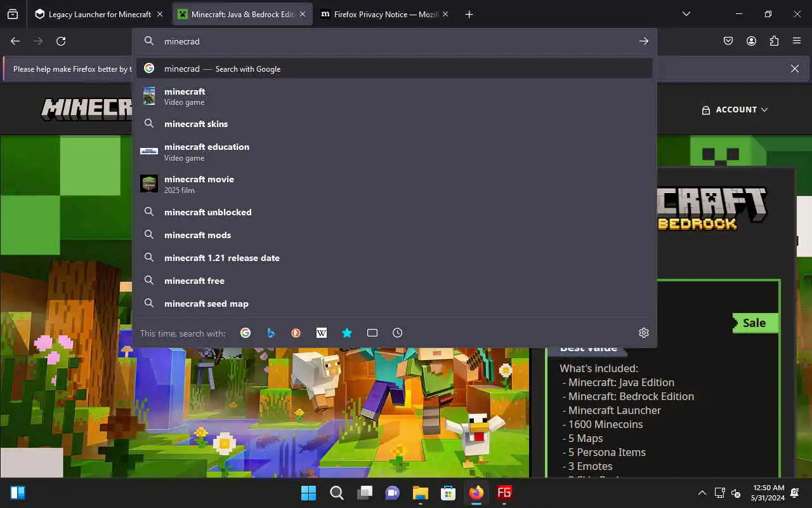Image resolution: width=812 pixels, height=508 pixels.
Task: Open the Windows Start menu
Action: point(308,493)
